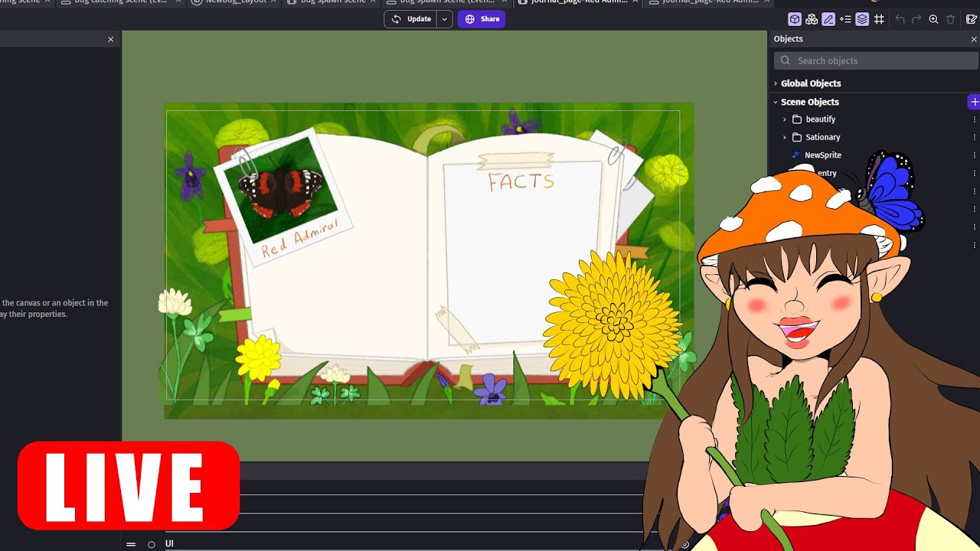Open the Objects panel cube icon
This screenshot has height=551, width=980.
795,19
